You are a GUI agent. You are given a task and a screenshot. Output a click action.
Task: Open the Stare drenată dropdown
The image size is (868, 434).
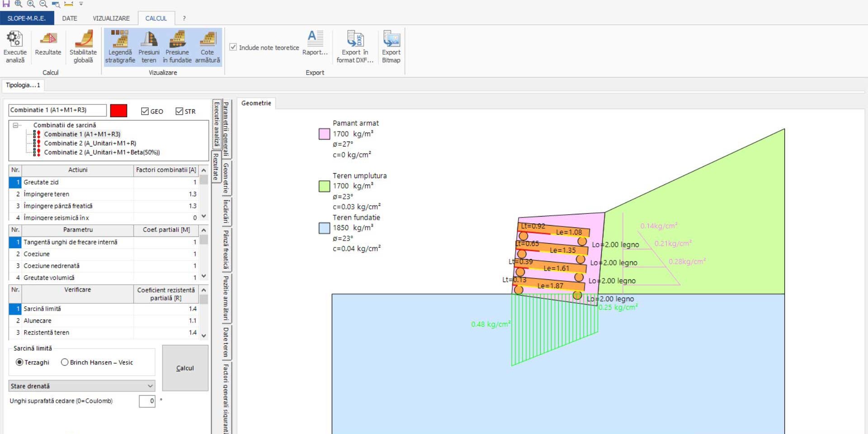pos(150,386)
